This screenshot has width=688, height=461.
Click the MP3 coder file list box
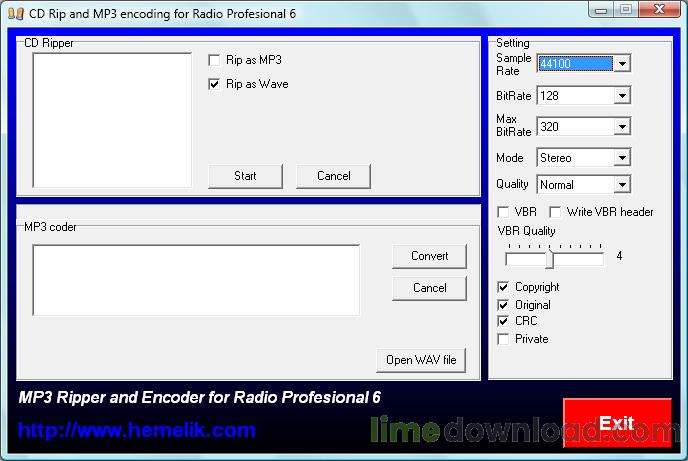(x=196, y=280)
